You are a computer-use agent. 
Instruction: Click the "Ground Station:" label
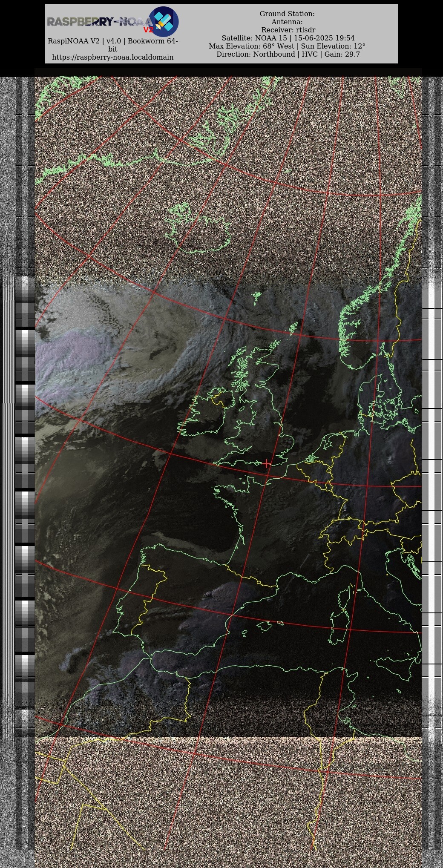287,14
